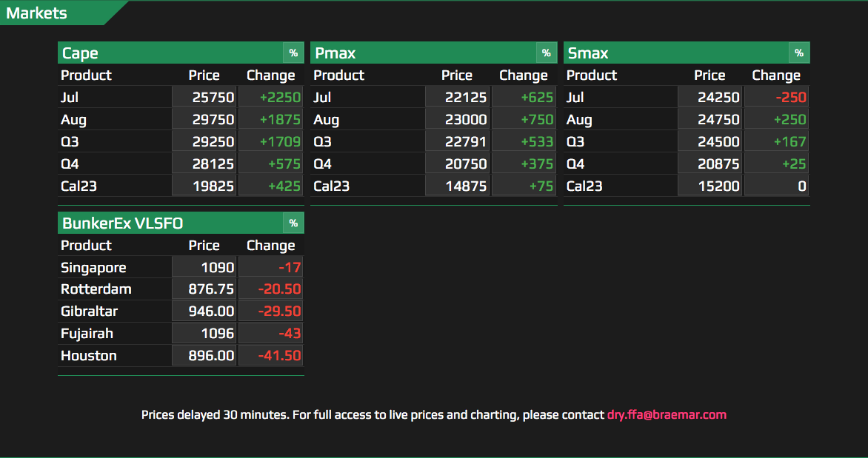Click the Smax Jul change -250
The height and width of the screenshot is (458, 868).
click(776, 98)
